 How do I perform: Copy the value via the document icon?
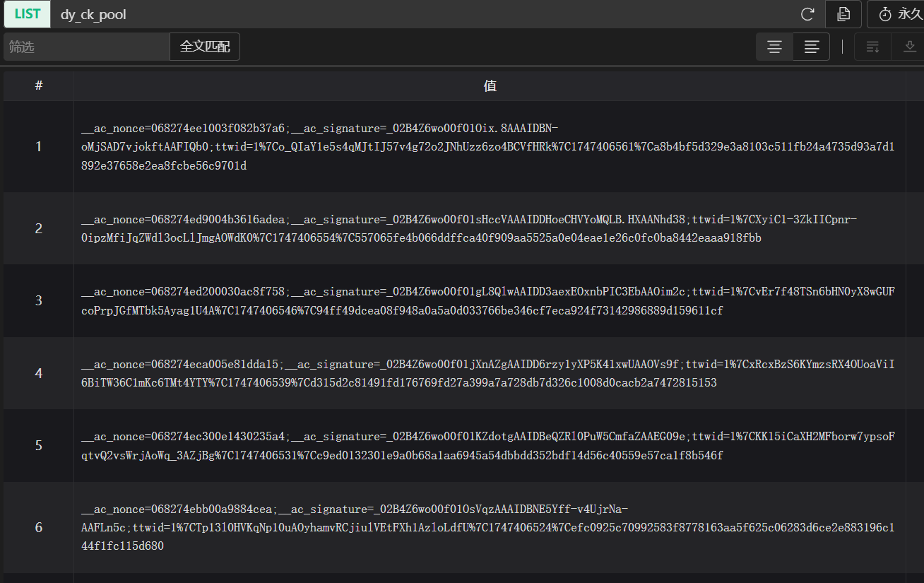click(843, 13)
